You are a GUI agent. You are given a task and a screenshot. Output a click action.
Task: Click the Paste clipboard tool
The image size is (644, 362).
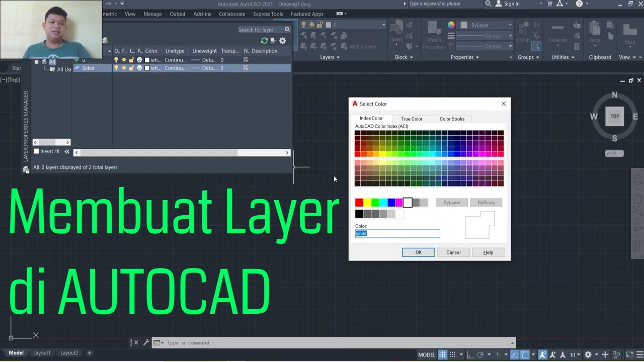pyautogui.click(x=595, y=33)
